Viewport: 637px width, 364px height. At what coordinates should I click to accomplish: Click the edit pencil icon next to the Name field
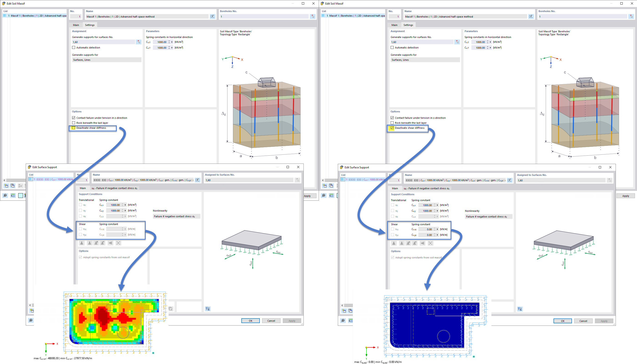[213, 16]
